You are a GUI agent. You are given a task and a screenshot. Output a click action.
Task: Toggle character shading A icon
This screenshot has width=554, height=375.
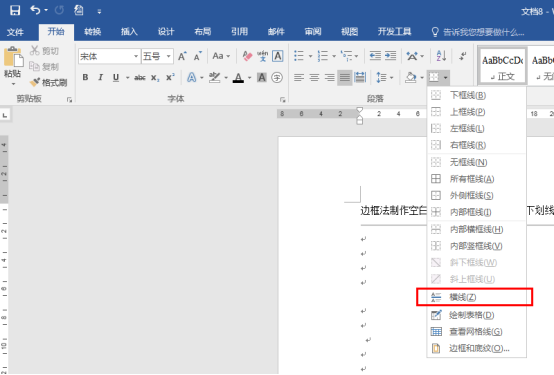262,77
